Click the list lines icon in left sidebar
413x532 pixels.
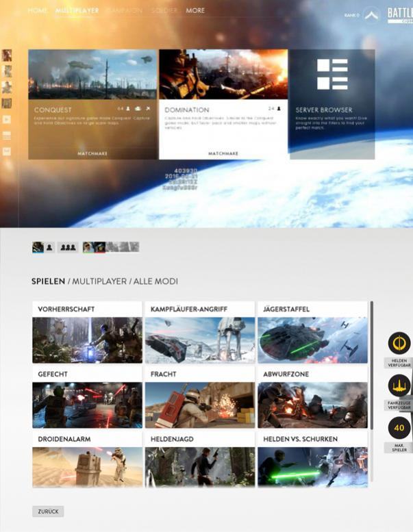click(x=7, y=136)
